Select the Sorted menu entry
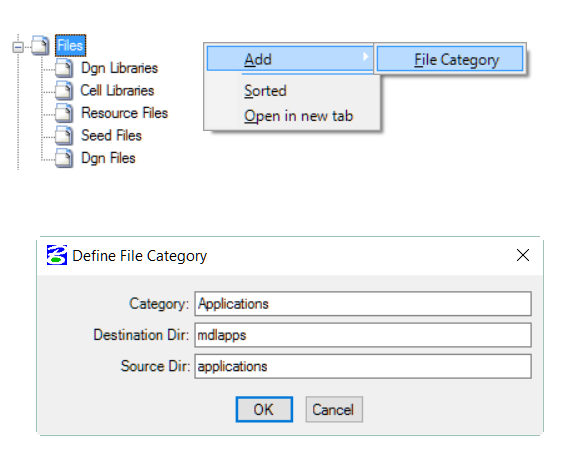Screen dimensions: 581x466 (265, 91)
